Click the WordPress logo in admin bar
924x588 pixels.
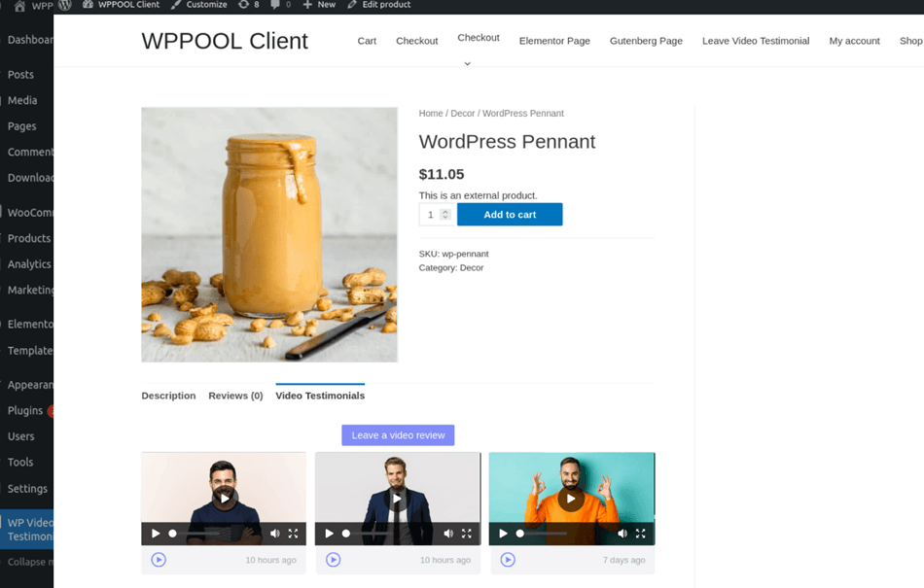[64, 5]
